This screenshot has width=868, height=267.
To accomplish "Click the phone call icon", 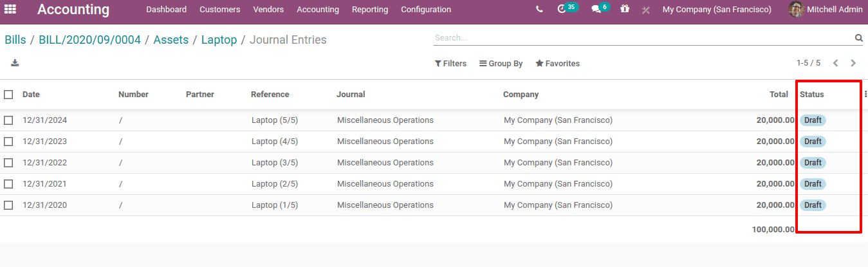I will 539,10.
